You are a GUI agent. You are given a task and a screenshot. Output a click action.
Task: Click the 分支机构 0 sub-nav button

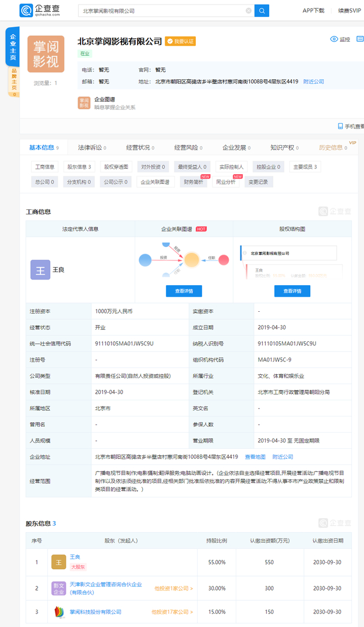[79, 182]
